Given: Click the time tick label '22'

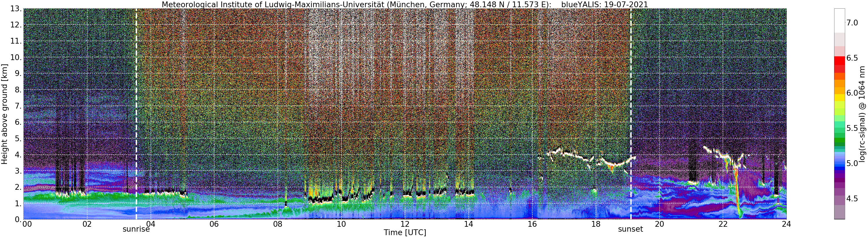Looking at the screenshot, I should (x=723, y=224).
